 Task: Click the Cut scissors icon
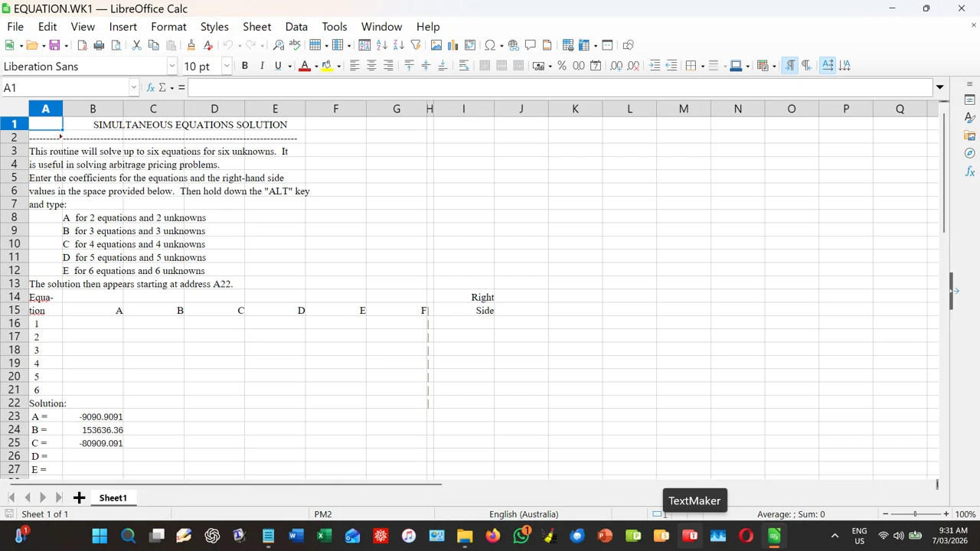coord(136,45)
